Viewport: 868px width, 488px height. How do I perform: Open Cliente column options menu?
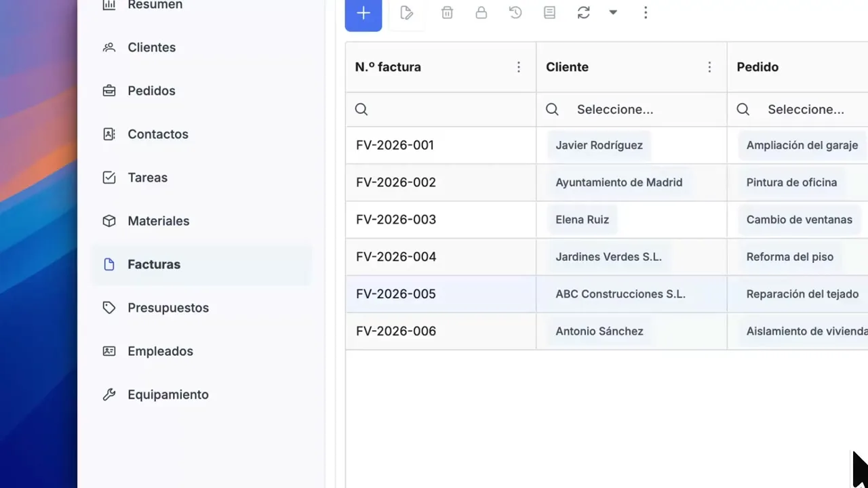pyautogui.click(x=709, y=67)
